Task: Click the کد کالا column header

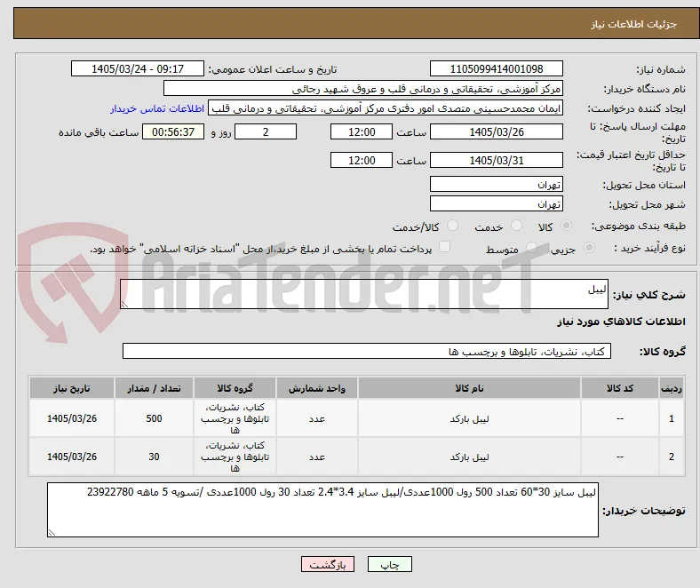Action: (620, 388)
